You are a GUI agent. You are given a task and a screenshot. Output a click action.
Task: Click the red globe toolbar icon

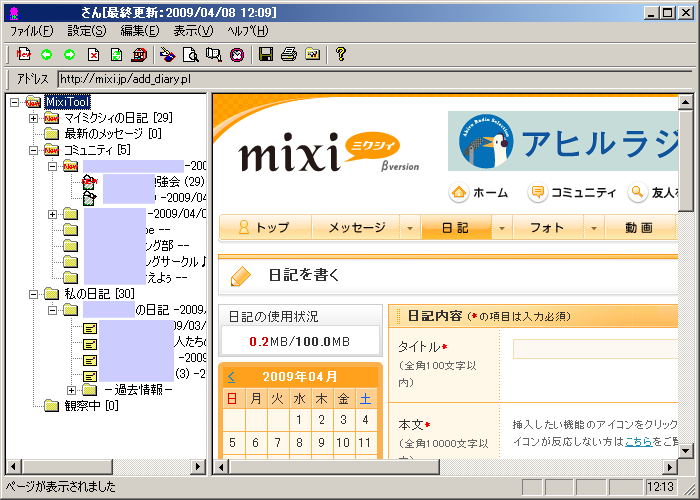139,54
